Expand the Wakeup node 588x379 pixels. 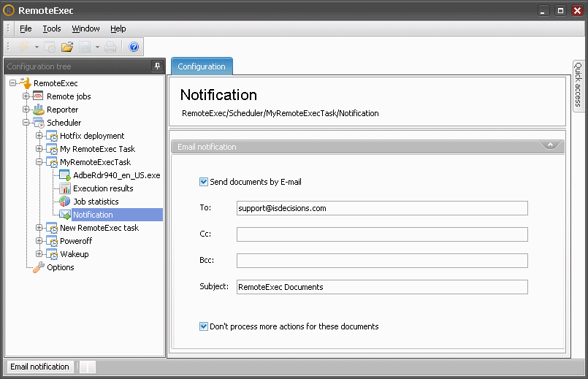39,253
